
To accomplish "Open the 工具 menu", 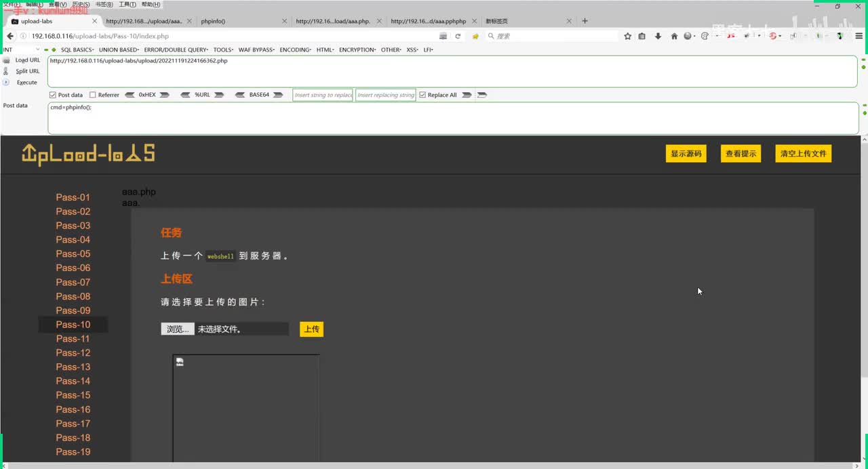I will (x=127, y=4).
